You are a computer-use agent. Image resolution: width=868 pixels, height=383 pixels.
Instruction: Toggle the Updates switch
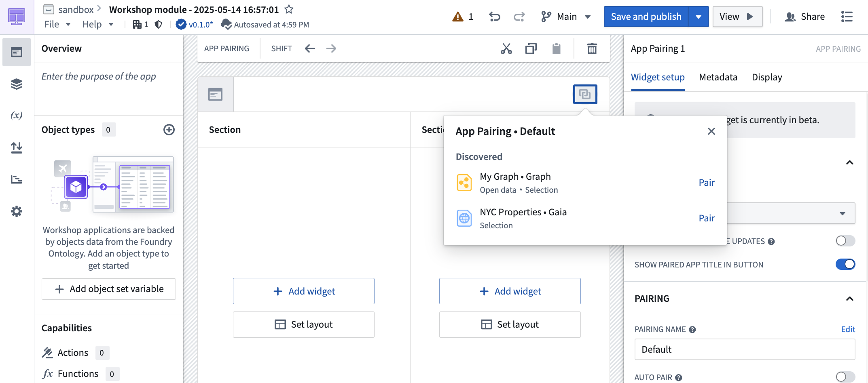845,241
